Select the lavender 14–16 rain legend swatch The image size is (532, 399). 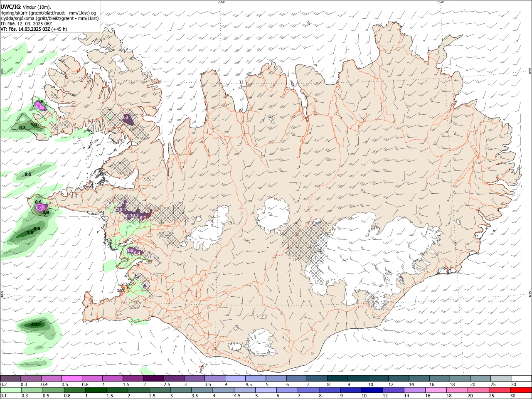(415, 390)
